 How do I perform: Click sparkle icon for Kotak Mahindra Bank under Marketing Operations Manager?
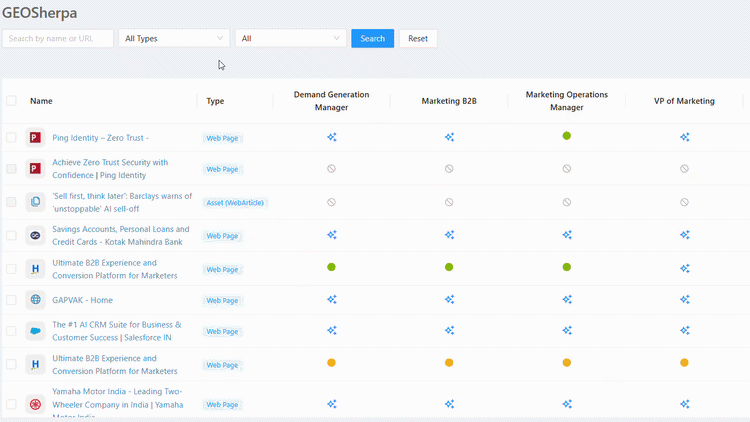coord(567,235)
